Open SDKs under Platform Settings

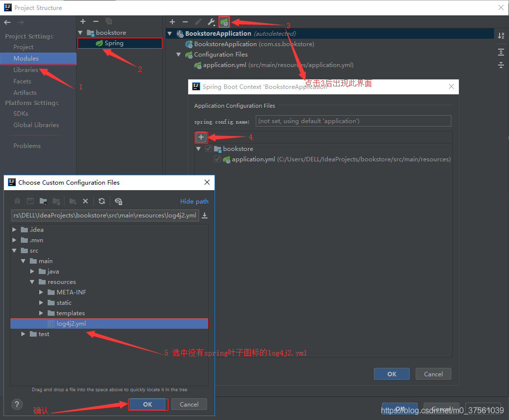click(20, 114)
